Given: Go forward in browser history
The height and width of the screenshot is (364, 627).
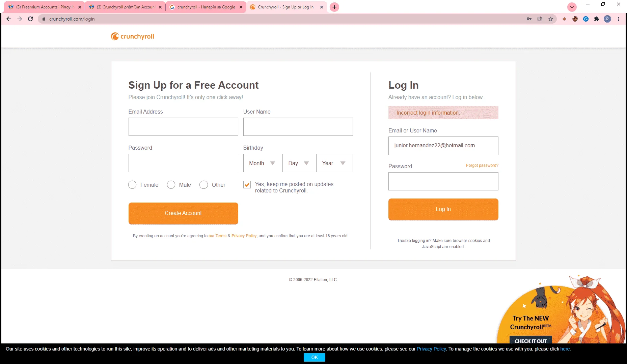Looking at the screenshot, I should [20, 19].
